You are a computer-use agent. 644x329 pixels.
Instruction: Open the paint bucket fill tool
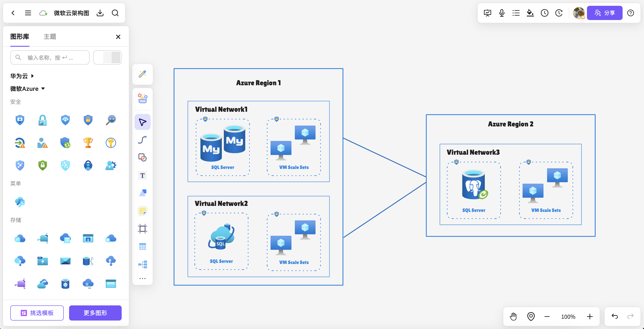(x=530, y=13)
